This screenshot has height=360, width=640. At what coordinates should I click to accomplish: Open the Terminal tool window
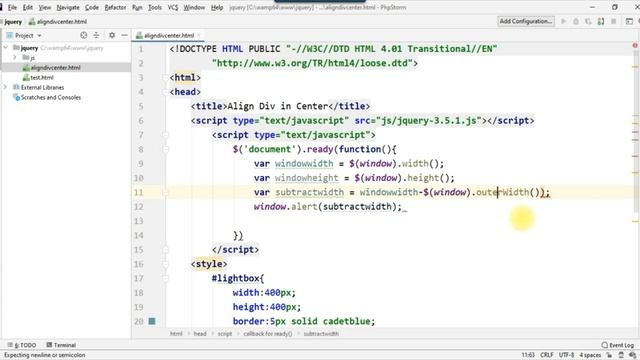(61, 345)
